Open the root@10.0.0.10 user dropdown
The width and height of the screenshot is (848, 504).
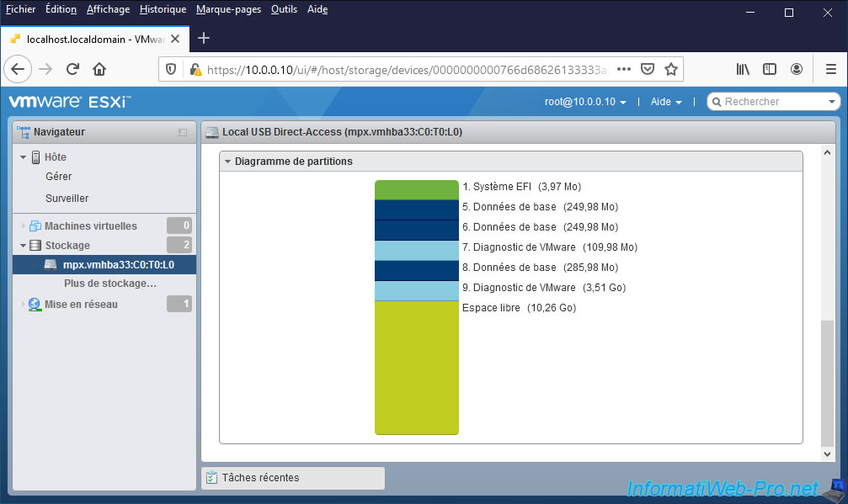pyautogui.click(x=585, y=102)
